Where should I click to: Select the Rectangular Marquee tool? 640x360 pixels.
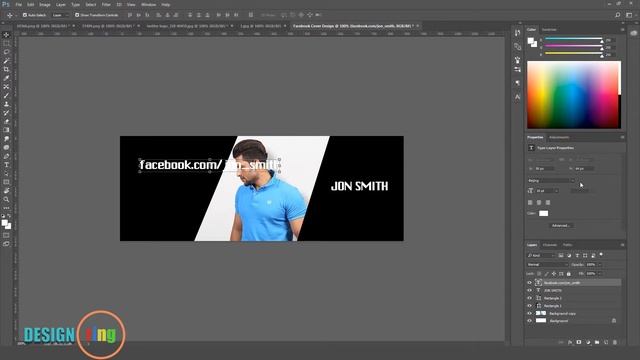tap(6, 43)
